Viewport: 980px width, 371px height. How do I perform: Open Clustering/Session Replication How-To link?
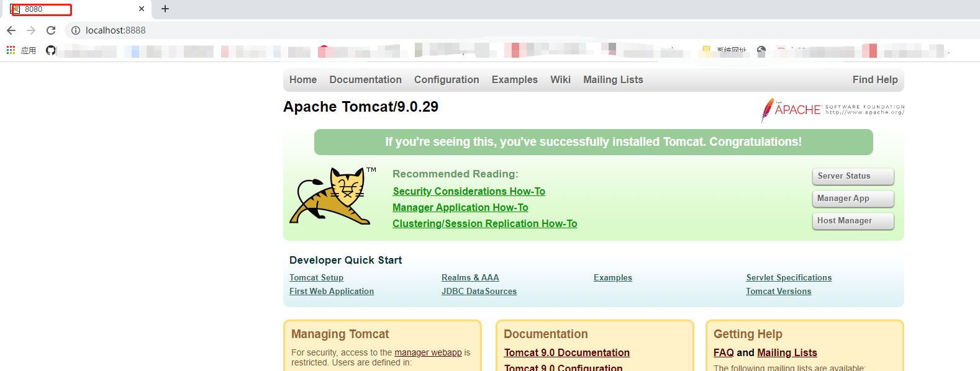(x=484, y=223)
